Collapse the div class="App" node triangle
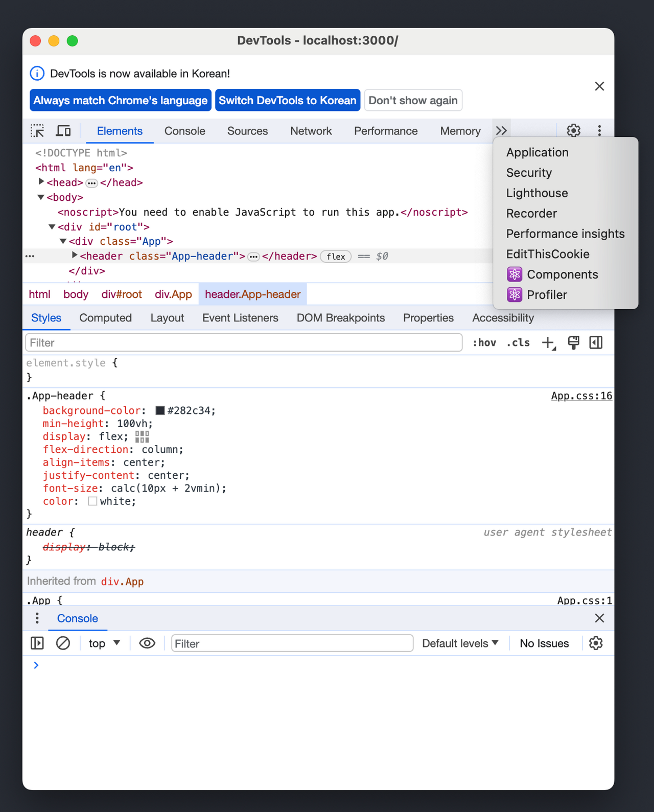The image size is (654, 812). 63,241
